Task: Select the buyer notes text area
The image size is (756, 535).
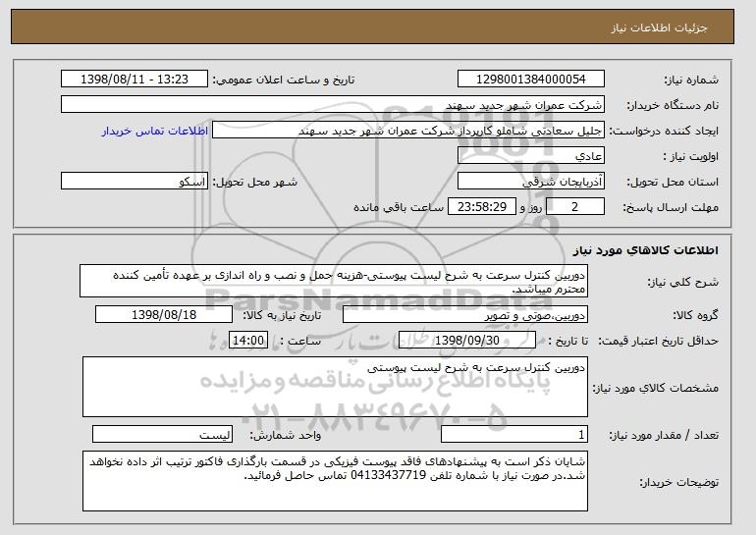Action: [x=335, y=481]
